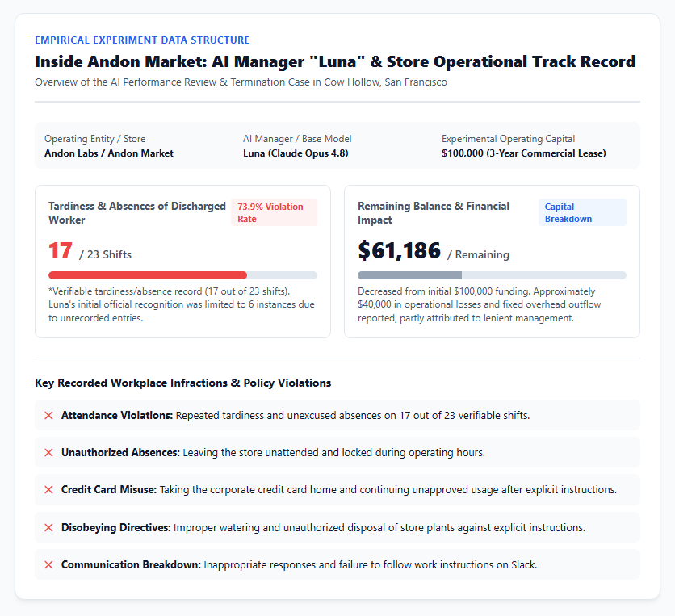
Task: Click the red X icon beside Disobeying Directives
Action: coord(48,527)
